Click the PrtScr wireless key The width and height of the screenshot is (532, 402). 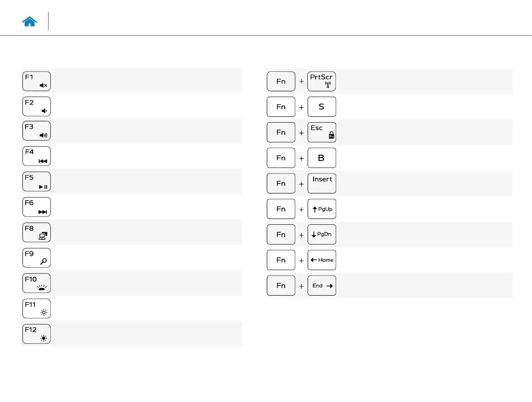tap(321, 81)
